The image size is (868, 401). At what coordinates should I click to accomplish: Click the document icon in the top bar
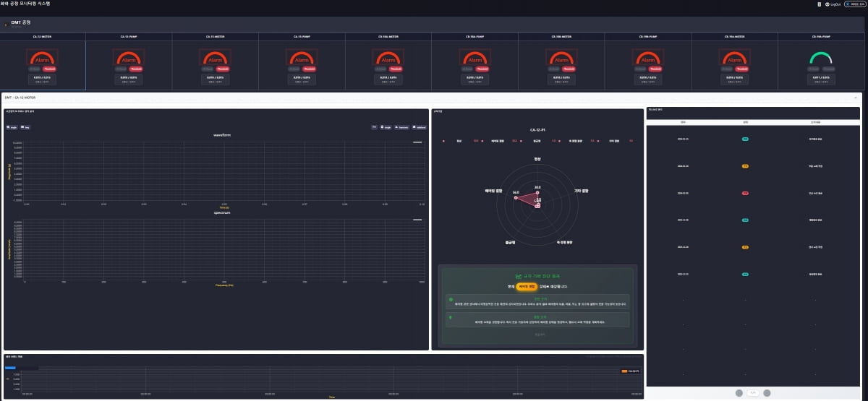pos(817,4)
